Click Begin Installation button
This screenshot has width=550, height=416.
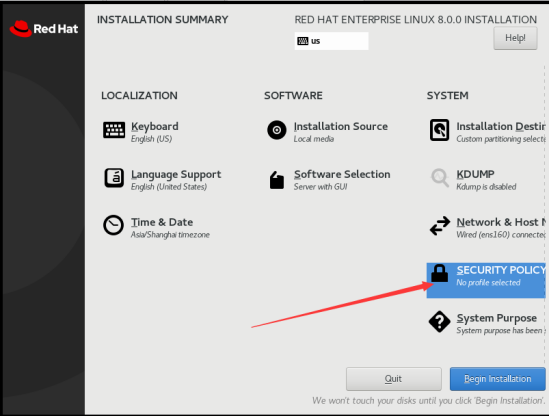pyautogui.click(x=497, y=379)
